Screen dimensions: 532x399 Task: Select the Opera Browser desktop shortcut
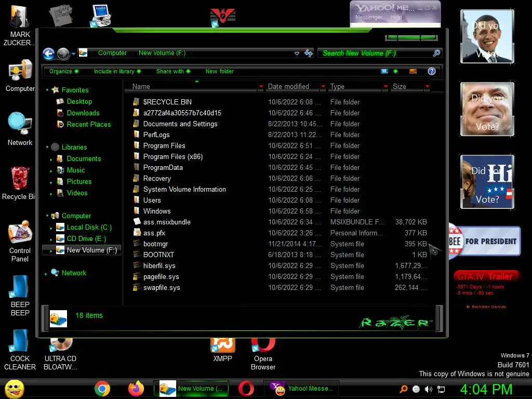point(263,354)
